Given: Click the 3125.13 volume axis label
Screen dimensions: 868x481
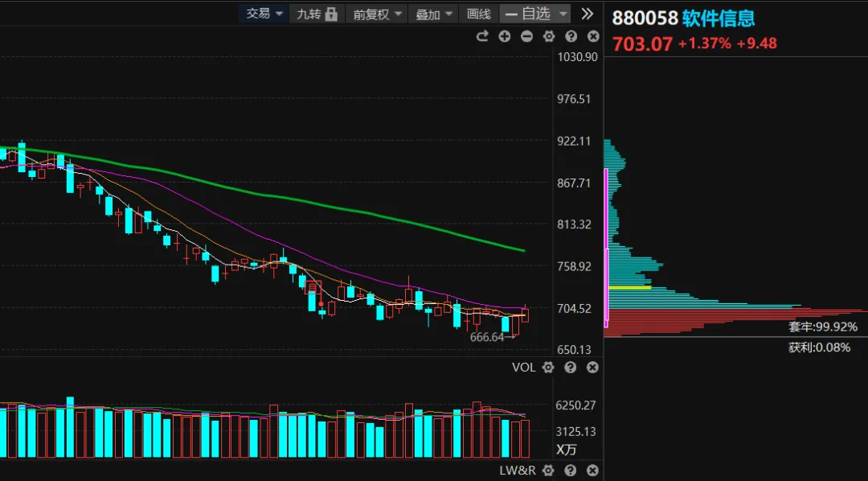Looking at the screenshot, I should (575, 432).
